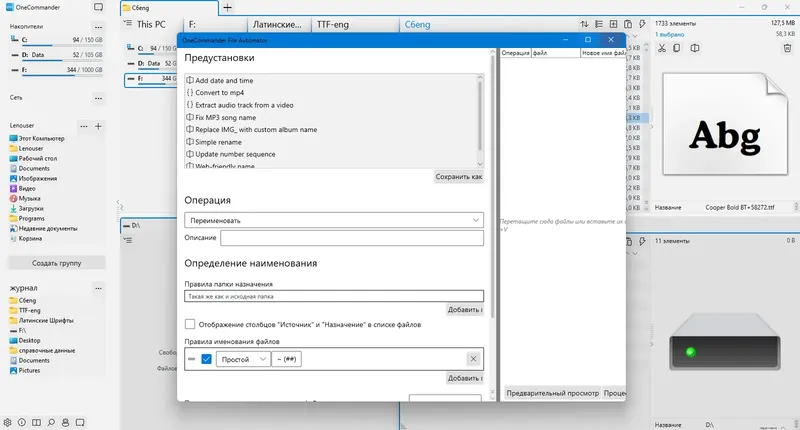The width and height of the screenshot is (800, 430).
Task: Click the paste clipboard icon in top toolbar
Action: 628,24
